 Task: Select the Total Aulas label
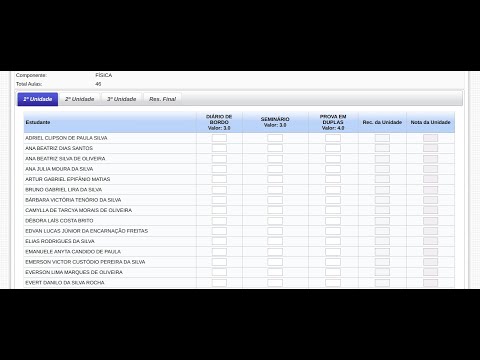click(29, 84)
